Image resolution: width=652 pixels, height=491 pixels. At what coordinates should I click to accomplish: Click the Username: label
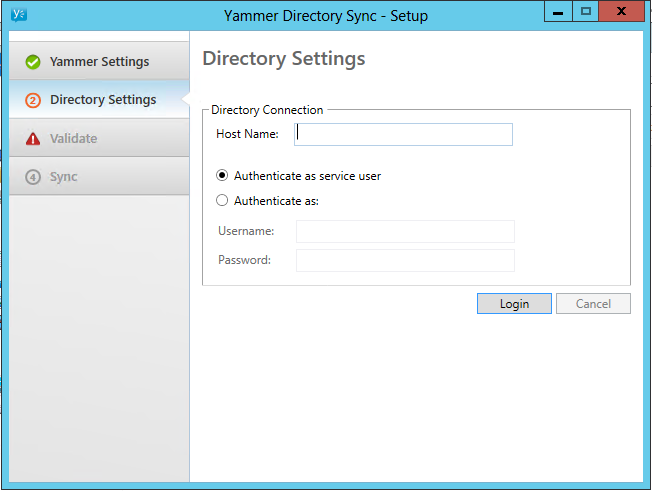[x=246, y=231]
